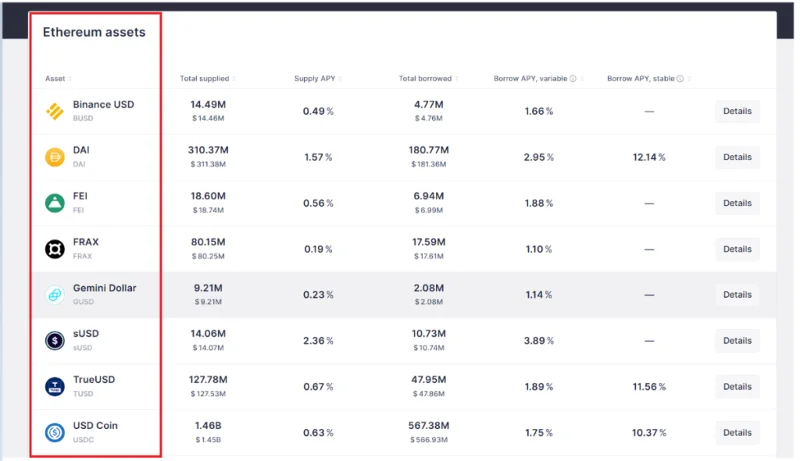Click the Binance USD coin icon
Image resolution: width=800 pixels, height=461 pixels.
(55, 111)
